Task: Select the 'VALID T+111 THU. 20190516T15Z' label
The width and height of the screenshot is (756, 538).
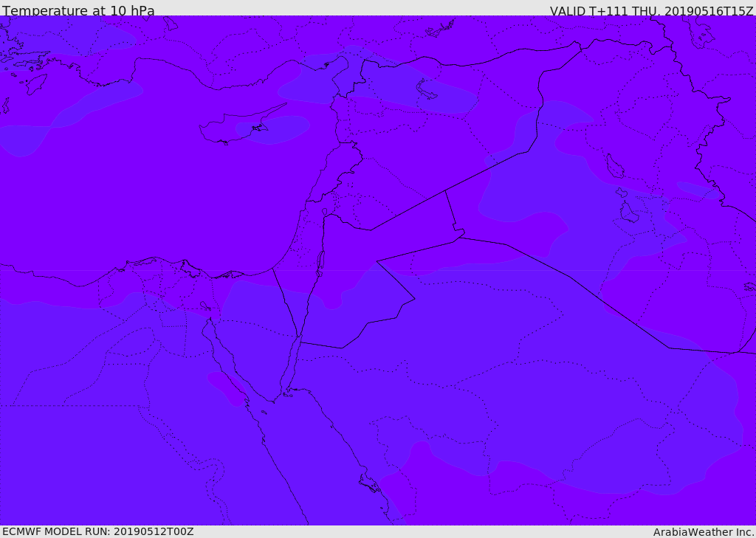Action: pyautogui.click(x=652, y=10)
